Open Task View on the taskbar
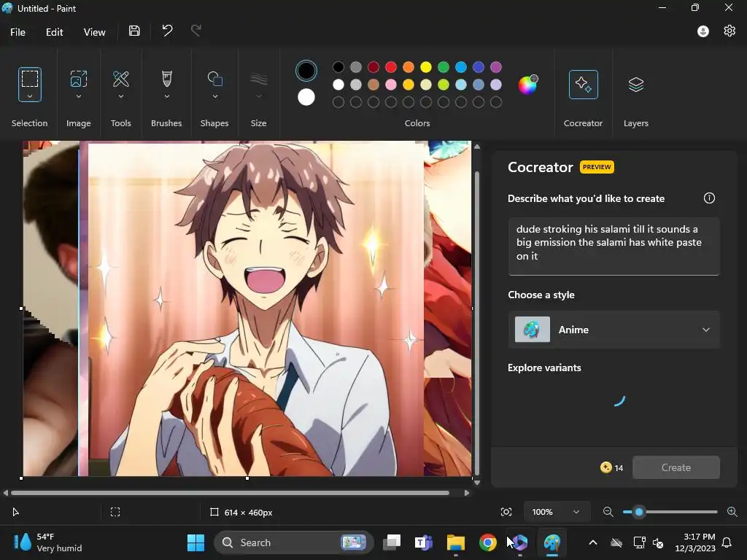747x560 pixels. (x=392, y=542)
